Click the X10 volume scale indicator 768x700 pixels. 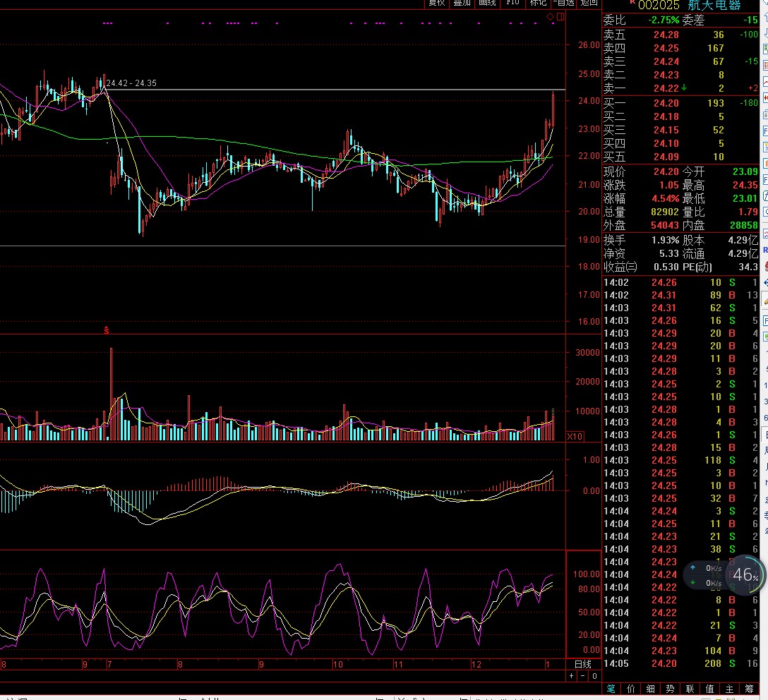pos(575,437)
